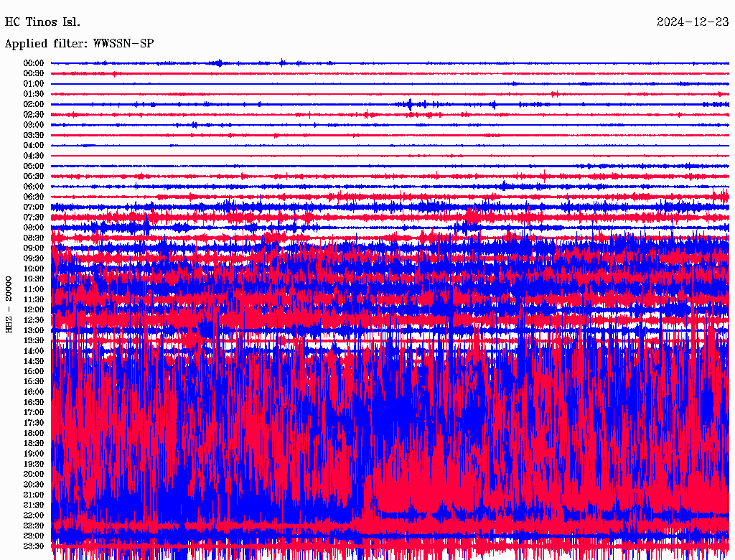Click the 04:00 time label
Image resolution: width=735 pixels, height=560 pixels.
click(x=34, y=146)
